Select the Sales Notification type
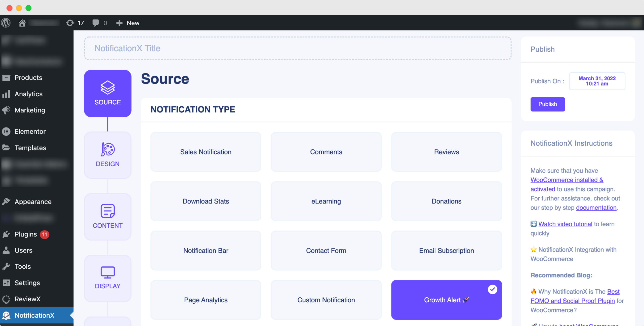This screenshot has width=644, height=326. point(205,152)
